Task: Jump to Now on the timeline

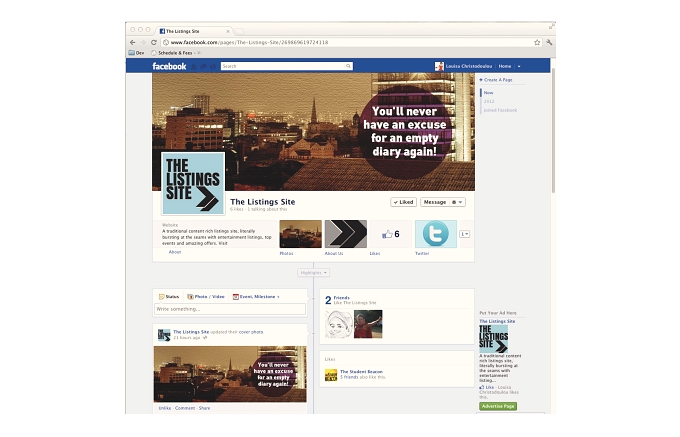Action: coord(488,93)
